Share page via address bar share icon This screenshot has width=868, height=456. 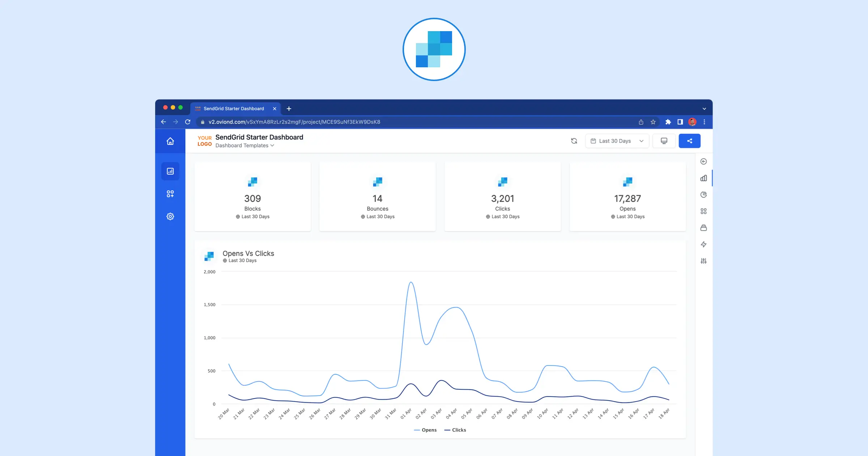coord(641,122)
